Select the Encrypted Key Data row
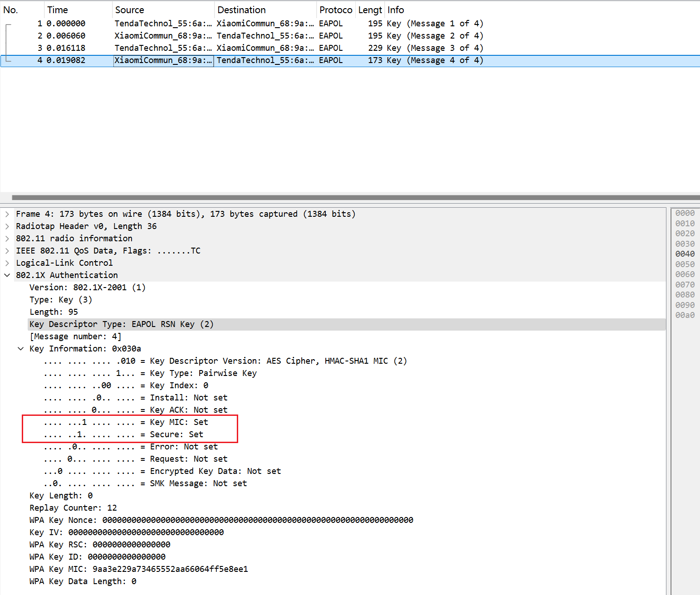Screen dimensions: 700x595 pyautogui.click(x=162, y=471)
